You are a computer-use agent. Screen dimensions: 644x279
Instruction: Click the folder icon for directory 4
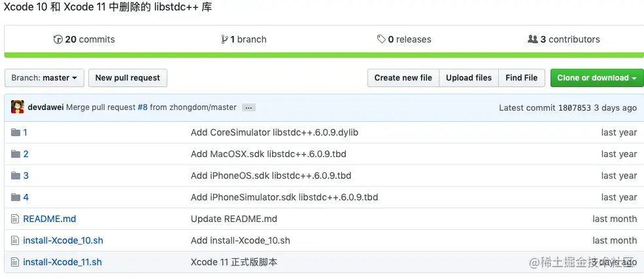(16, 197)
